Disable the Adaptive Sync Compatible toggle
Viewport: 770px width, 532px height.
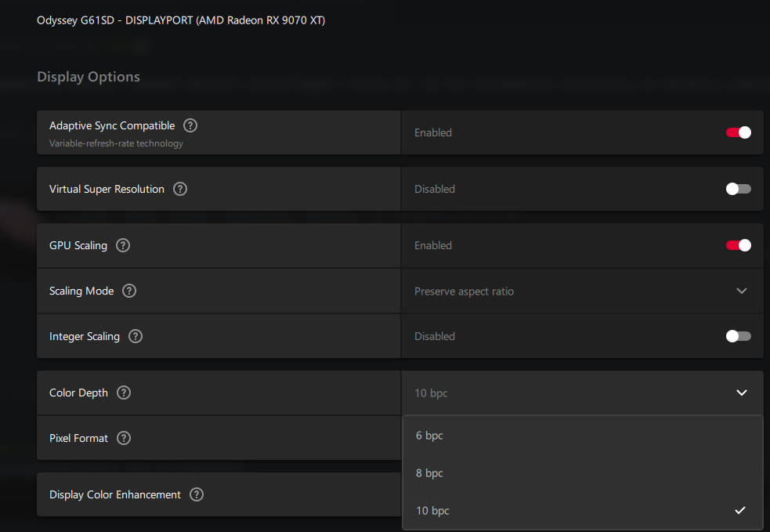click(739, 132)
